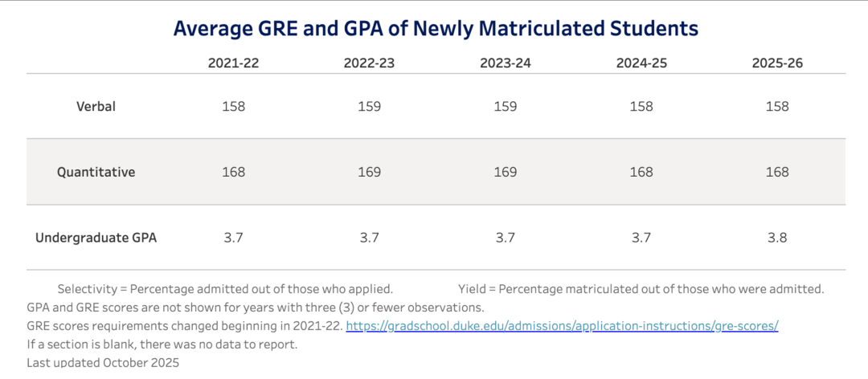
Task: Select the 2022-23 column header
Action: click(x=369, y=63)
